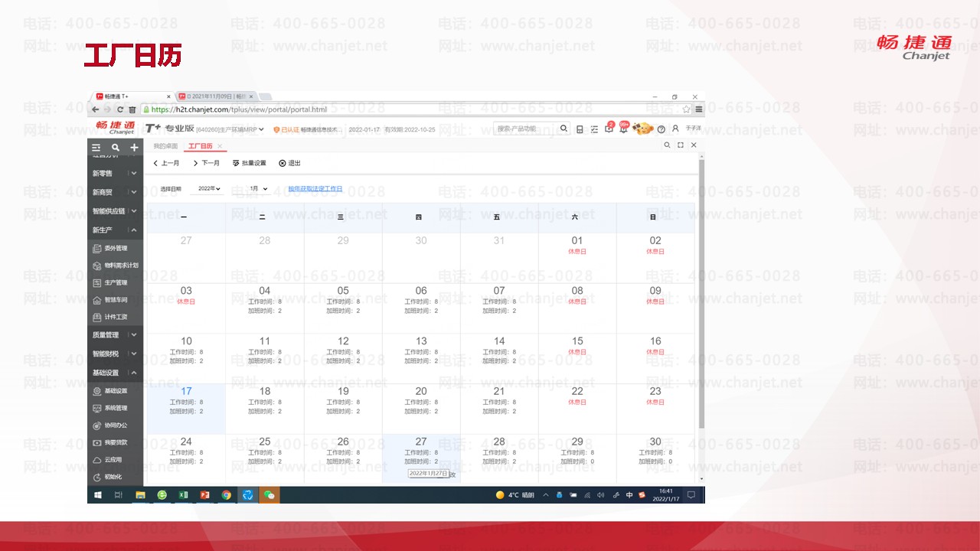
Task: Click the 批量设置 batch settings button
Action: pyautogui.click(x=250, y=163)
